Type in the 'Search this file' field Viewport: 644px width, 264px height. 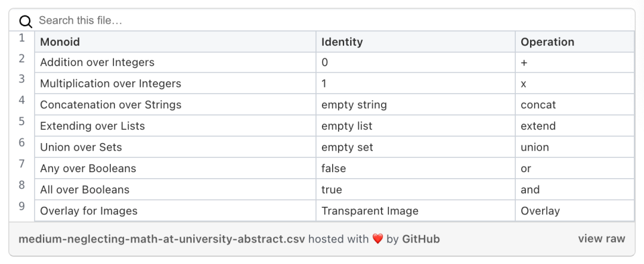coord(239,21)
